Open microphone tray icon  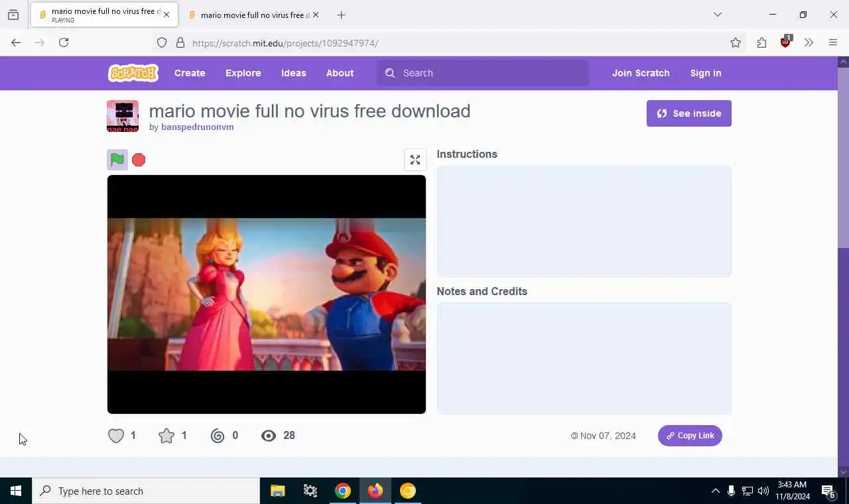tap(731, 491)
